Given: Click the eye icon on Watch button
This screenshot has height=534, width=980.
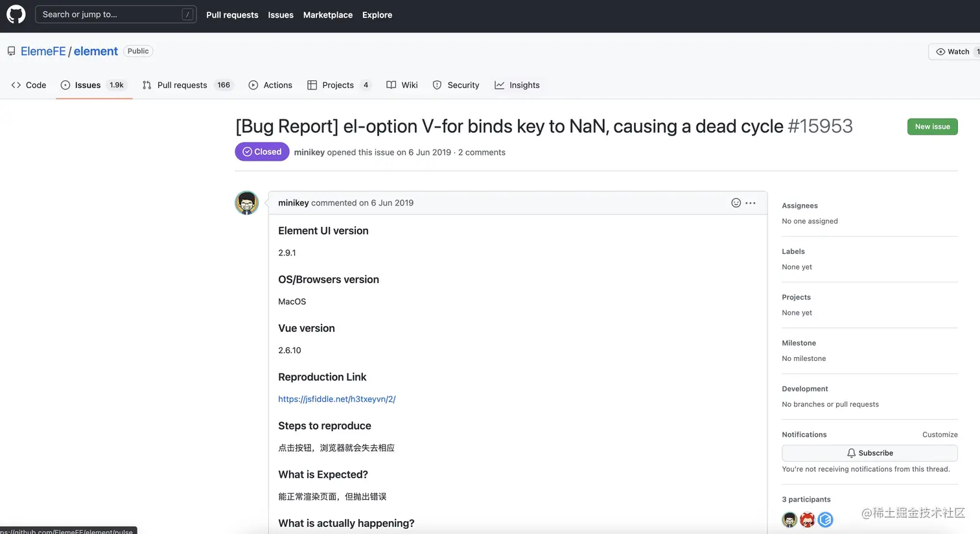Looking at the screenshot, I should pos(940,52).
